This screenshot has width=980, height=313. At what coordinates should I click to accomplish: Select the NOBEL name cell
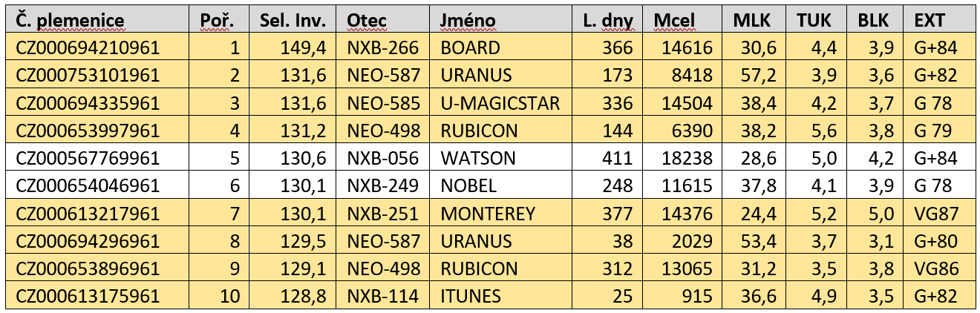point(470,186)
